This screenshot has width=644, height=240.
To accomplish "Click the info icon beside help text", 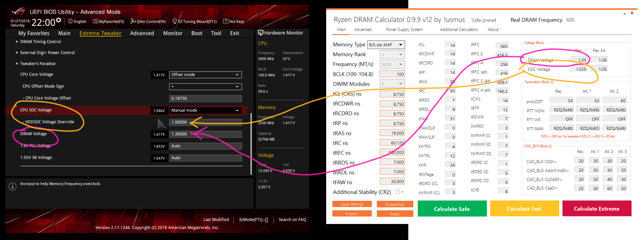I will tap(12, 186).
